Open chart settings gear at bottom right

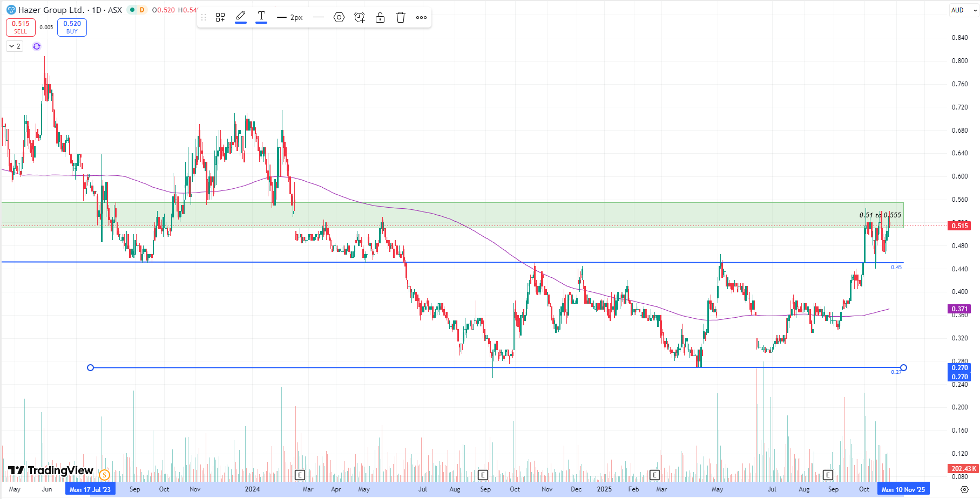tap(964, 489)
